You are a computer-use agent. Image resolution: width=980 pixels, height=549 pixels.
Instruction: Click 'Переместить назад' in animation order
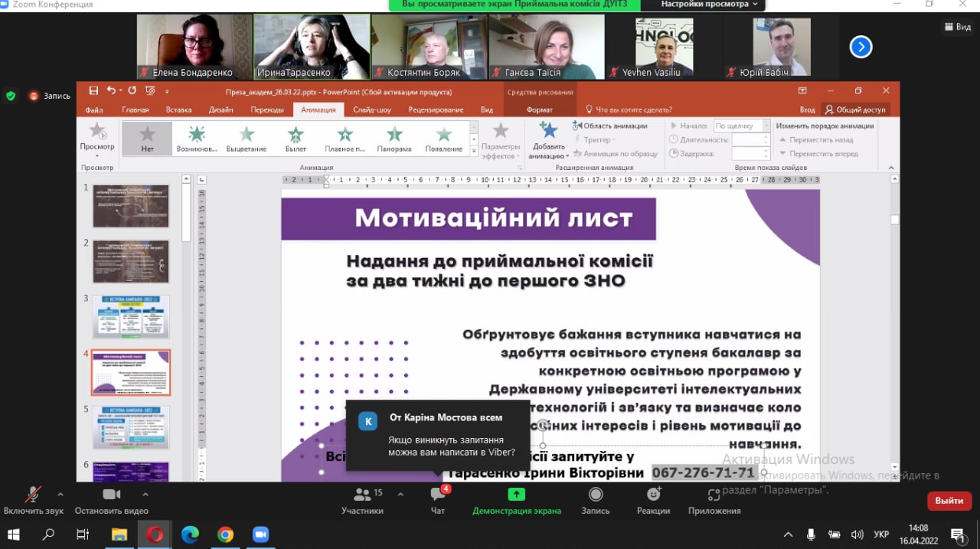coord(816,139)
